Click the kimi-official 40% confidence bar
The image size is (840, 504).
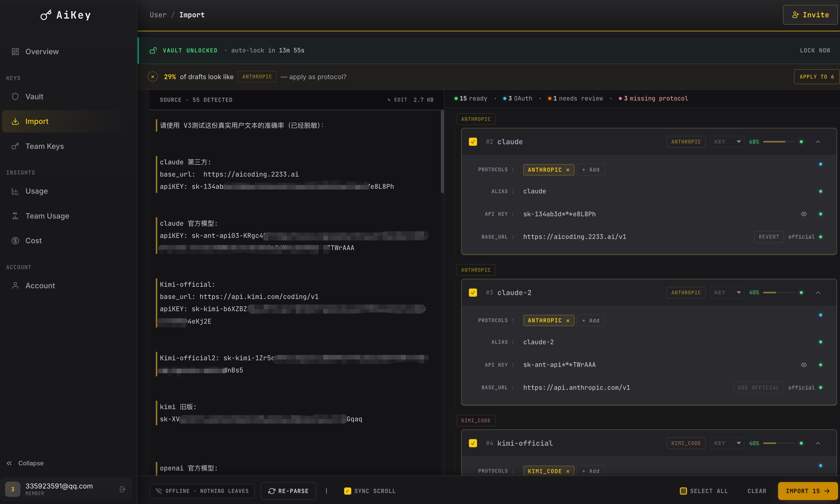(779, 443)
